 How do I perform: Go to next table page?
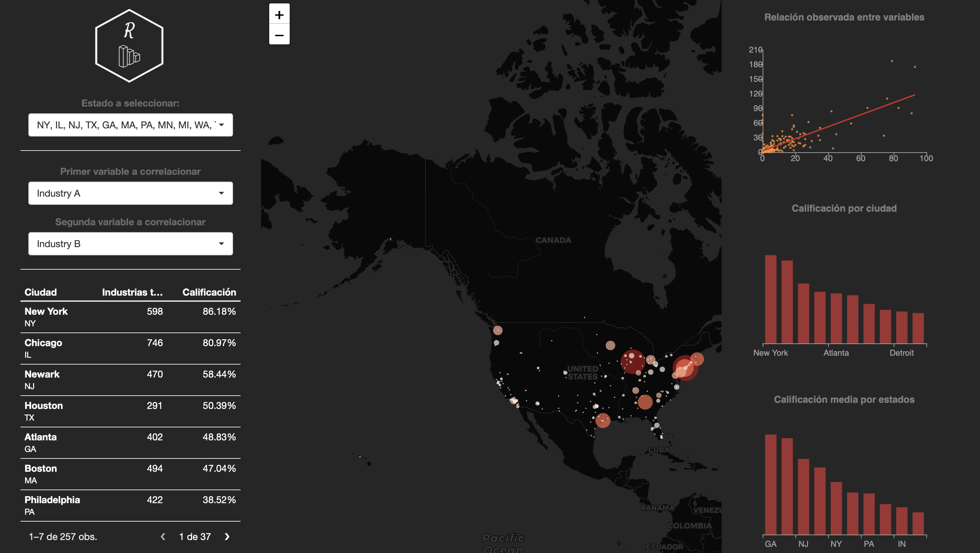coord(227,537)
